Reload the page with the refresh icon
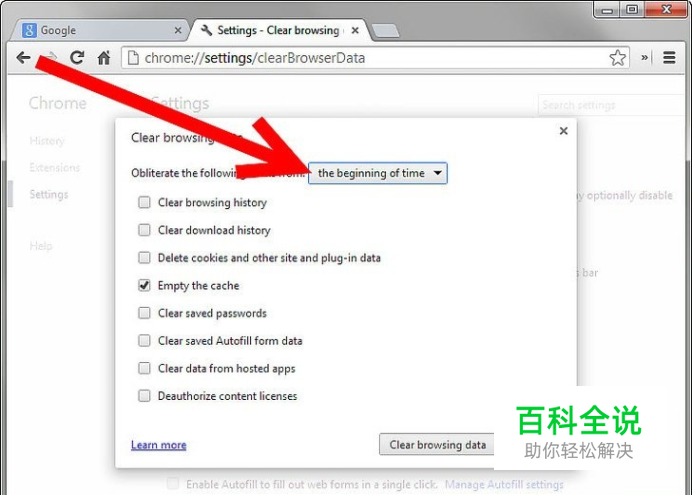The image size is (692, 495). (x=77, y=58)
